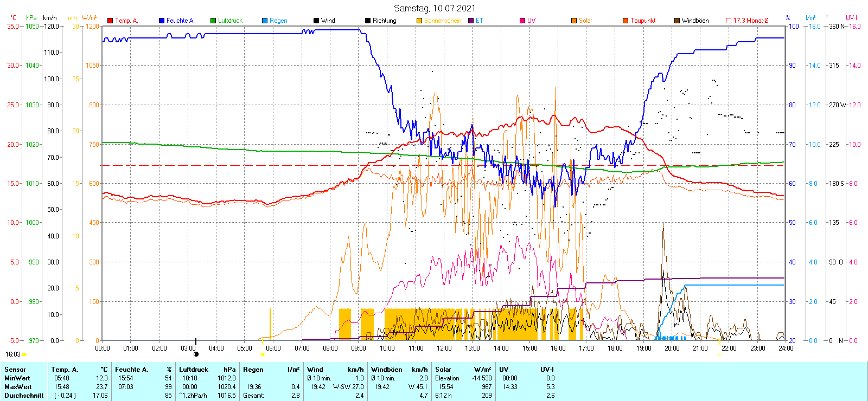Click the chart title Samstag, 10.07.2021
Viewport: 868px width, 401px height.
tap(434, 8)
